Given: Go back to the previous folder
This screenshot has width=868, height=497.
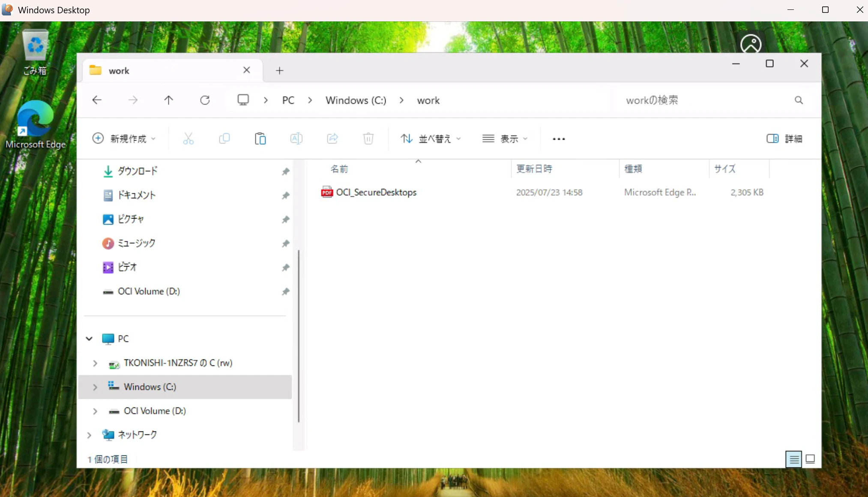Looking at the screenshot, I should tap(97, 100).
